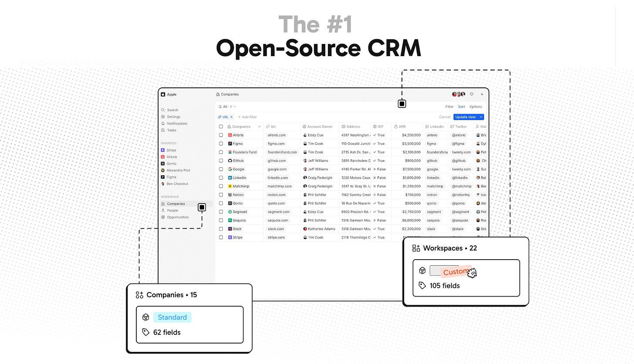Image resolution: width=634 pixels, height=364 pixels.
Task: Expand the All view dropdown
Action: coord(227,107)
